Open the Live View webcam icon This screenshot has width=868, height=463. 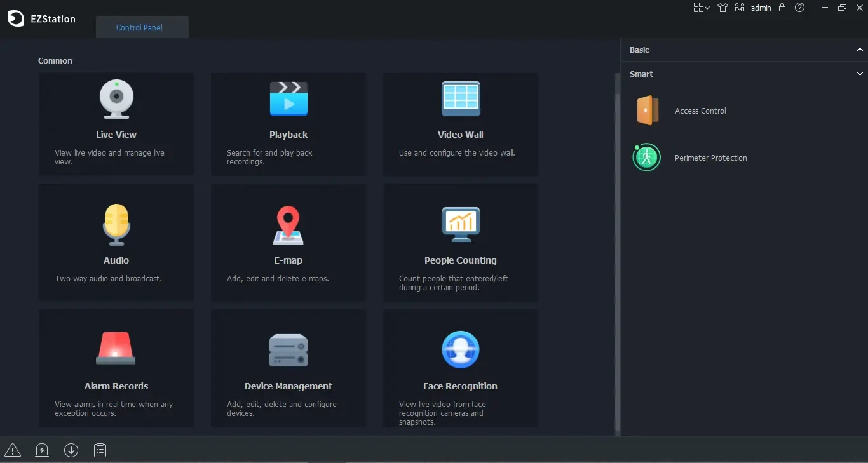point(116,99)
